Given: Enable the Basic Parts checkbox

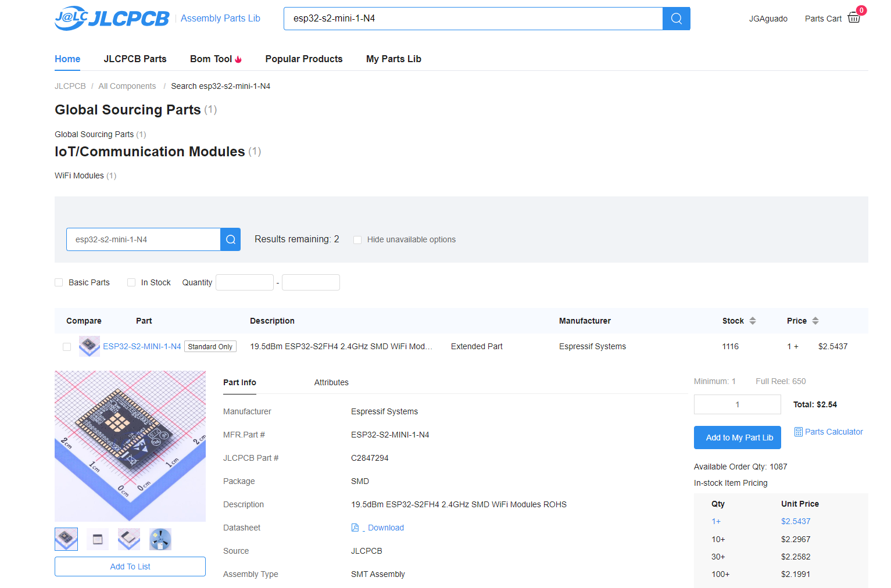Looking at the screenshot, I should (x=59, y=282).
